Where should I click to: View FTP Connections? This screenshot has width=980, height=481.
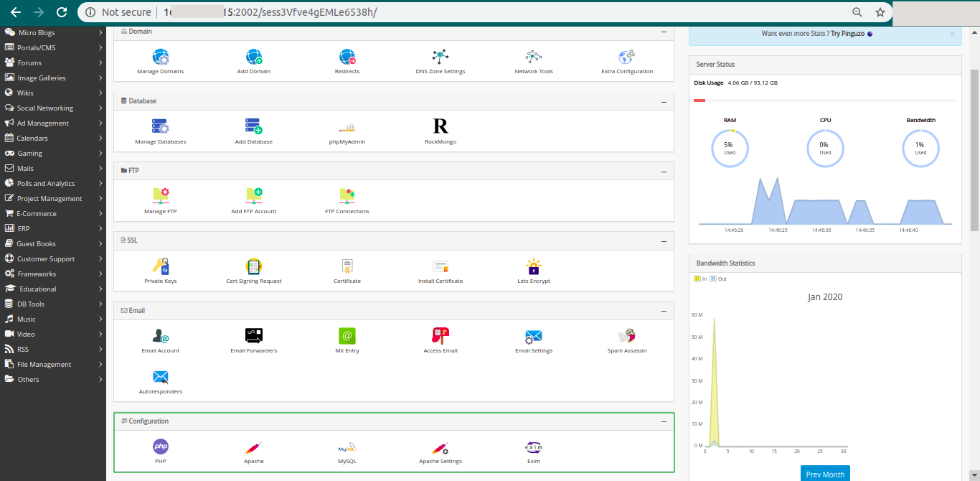(x=347, y=196)
